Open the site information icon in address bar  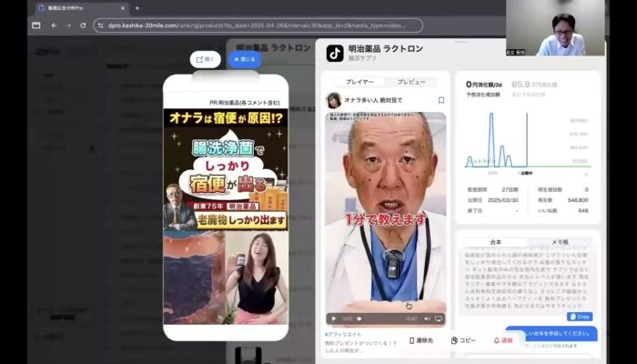[x=101, y=25]
